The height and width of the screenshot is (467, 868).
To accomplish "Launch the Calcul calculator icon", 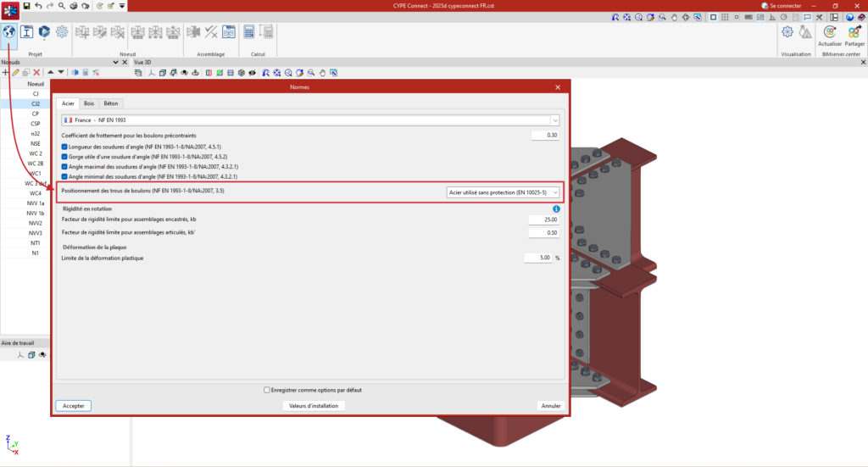I will coord(249,32).
